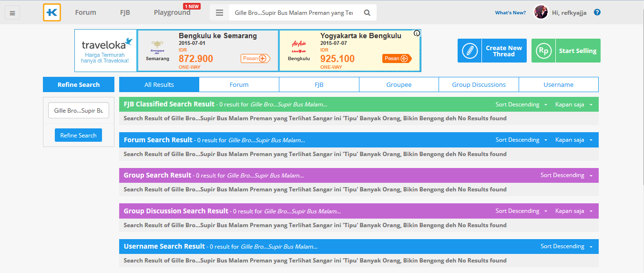This screenshot has width=644, height=273.
Task: Select the Username results tab
Action: (558, 84)
